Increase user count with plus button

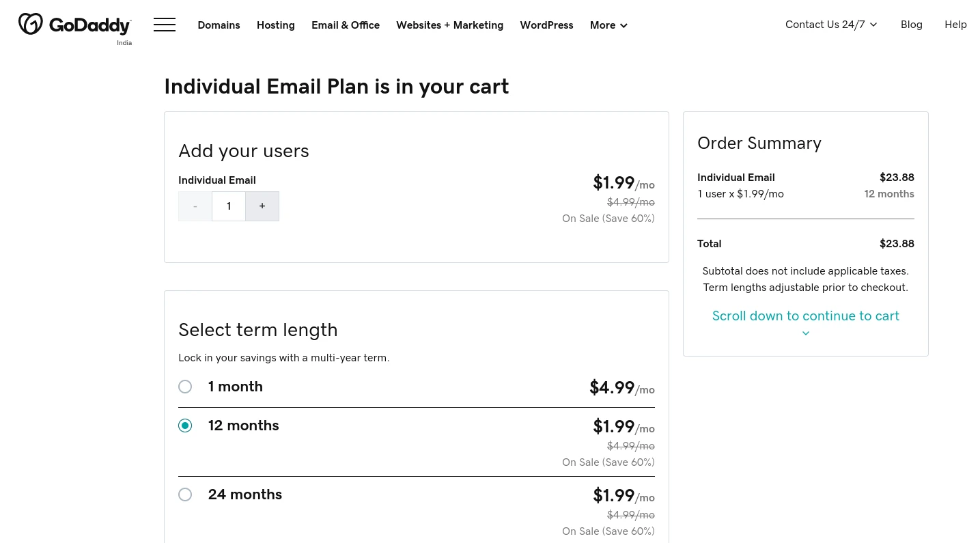(x=262, y=206)
